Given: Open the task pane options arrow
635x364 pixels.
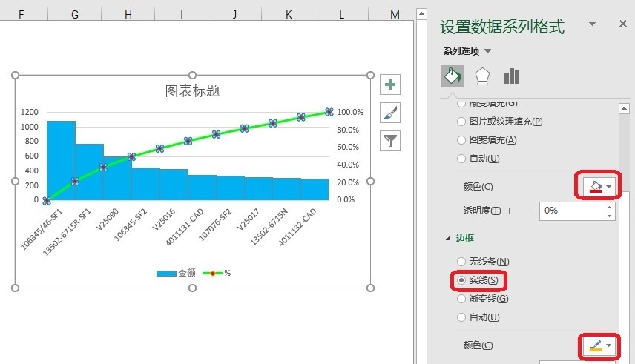Looking at the screenshot, I should [x=592, y=24].
